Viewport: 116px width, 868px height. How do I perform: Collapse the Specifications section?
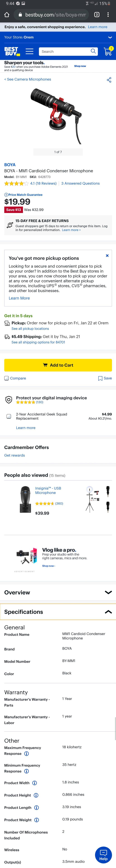point(108,612)
